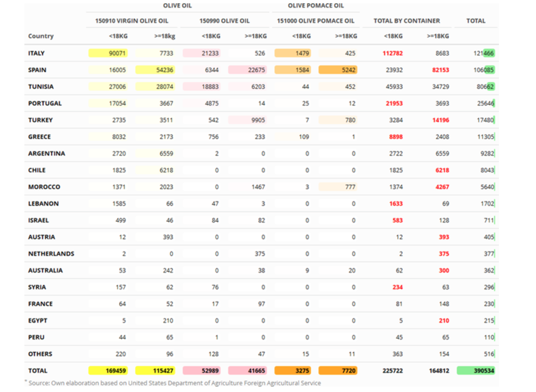Click Greece's red value 8898

point(396,137)
